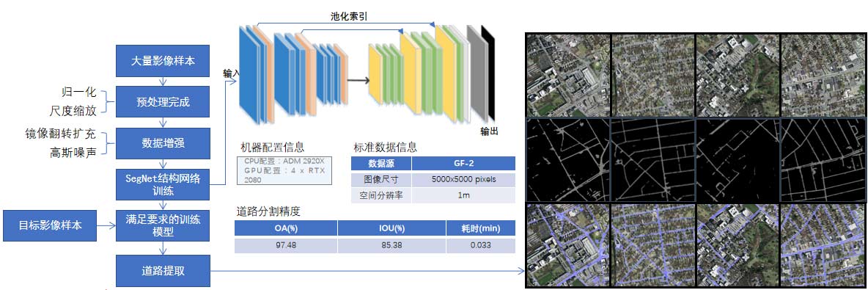The height and width of the screenshot is (290, 868).
Task: Click the 数据增强 step box
Action: 163,143
